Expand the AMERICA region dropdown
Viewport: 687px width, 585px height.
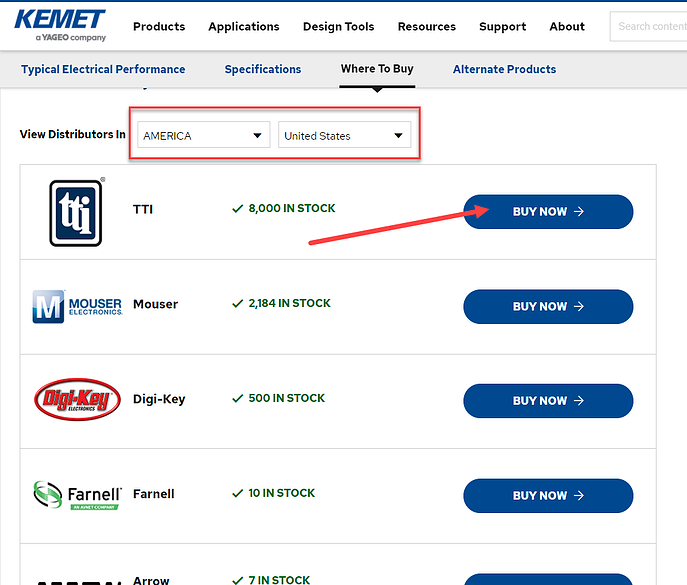tap(204, 135)
